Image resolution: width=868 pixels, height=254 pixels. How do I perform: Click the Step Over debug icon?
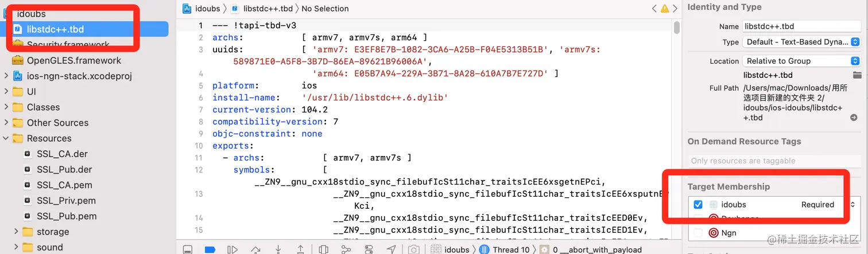click(x=255, y=249)
